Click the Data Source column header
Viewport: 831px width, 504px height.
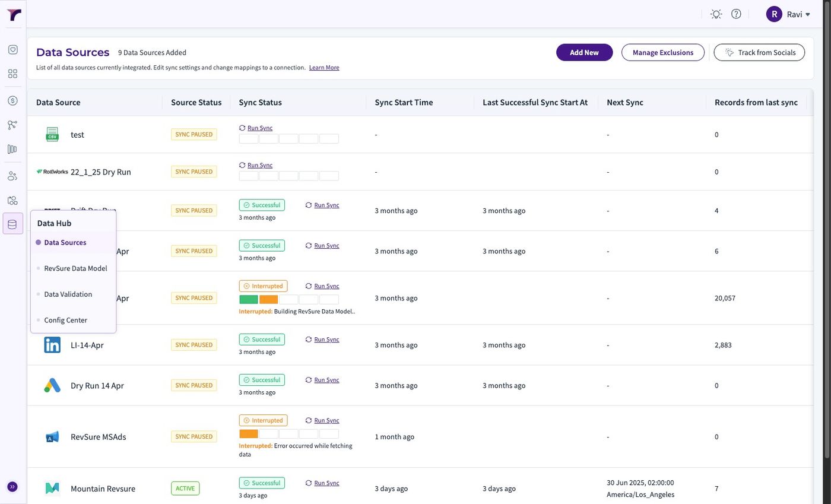(58, 102)
